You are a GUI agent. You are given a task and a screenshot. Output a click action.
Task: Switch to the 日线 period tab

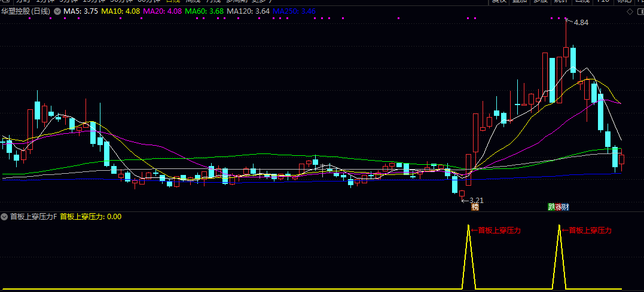tap(173, 2)
